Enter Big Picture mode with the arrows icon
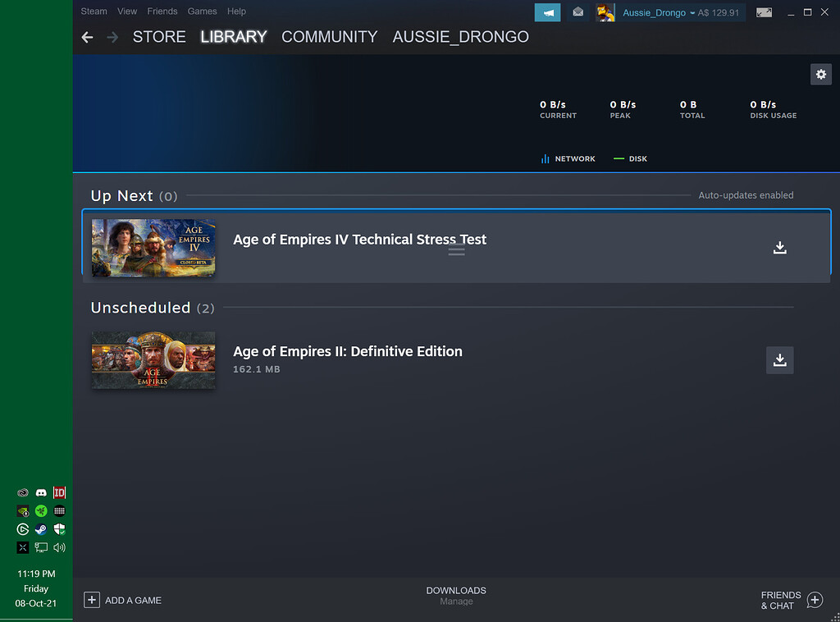The image size is (840, 622). pyautogui.click(x=765, y=11)
